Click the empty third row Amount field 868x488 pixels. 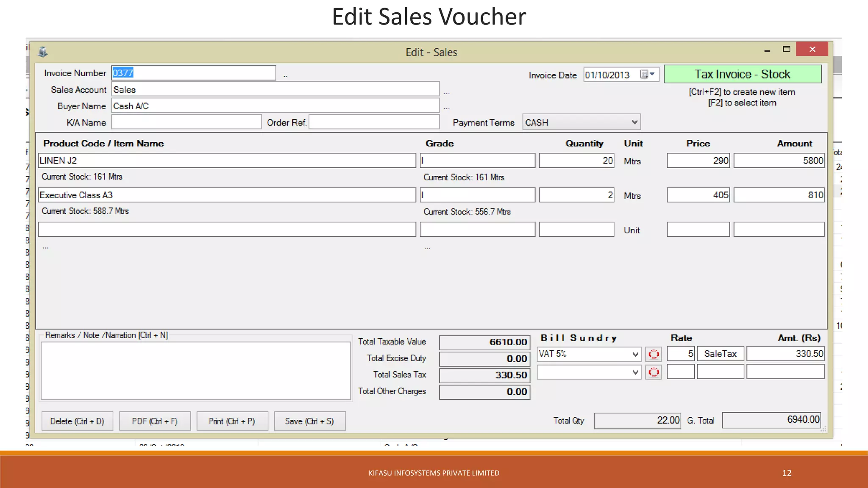tap(779, 229)
